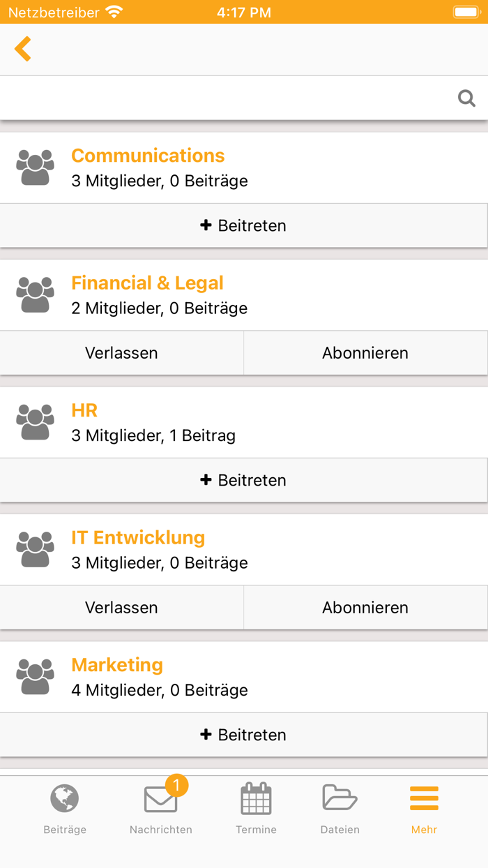Leave the Financial & Legal group
The width and height of the screenshot is (488, 868).
point(121,353)
